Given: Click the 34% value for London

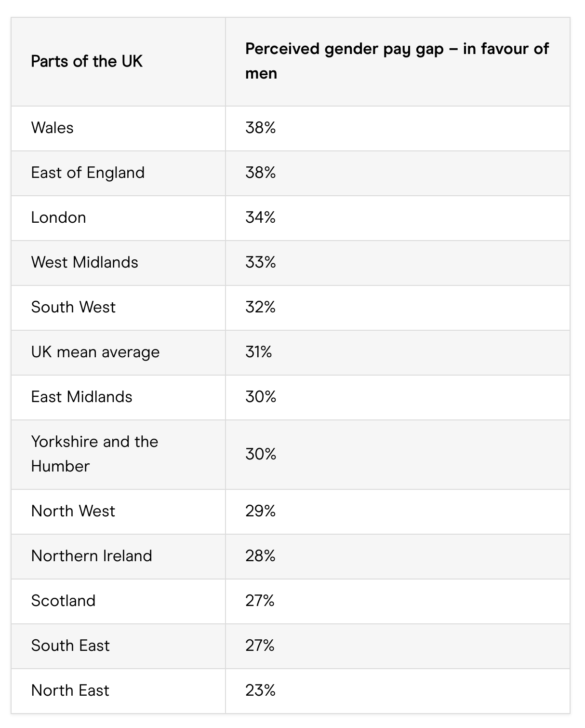Looking at the screenshot, I should (x=260, y=217).
